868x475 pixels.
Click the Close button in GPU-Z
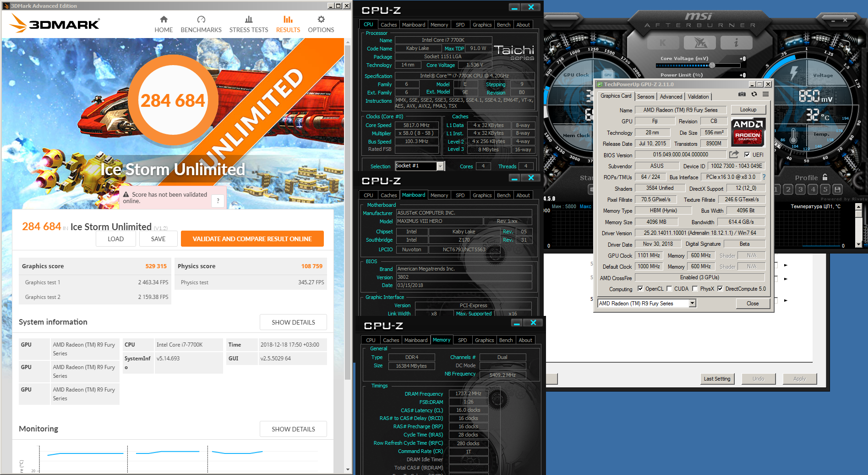(753, 304)
